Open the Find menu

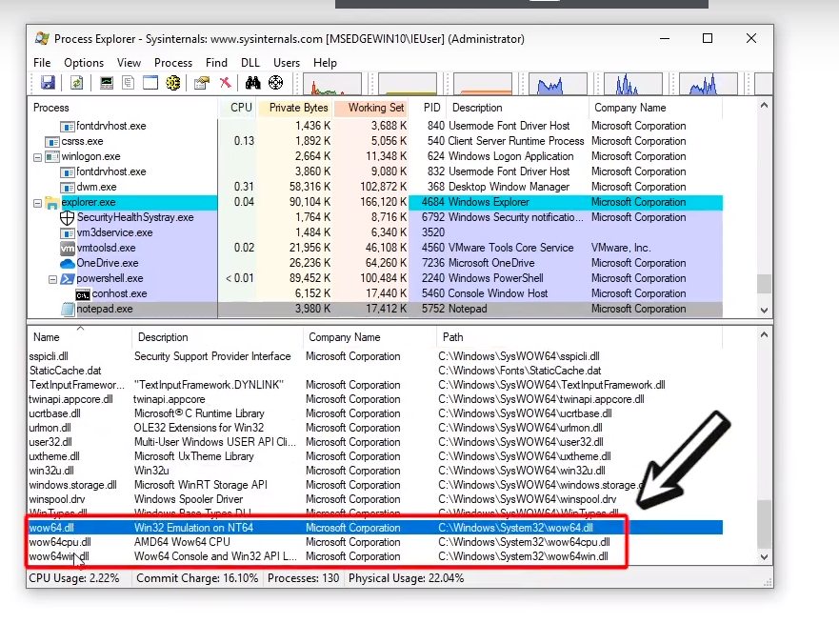[216, 63]
